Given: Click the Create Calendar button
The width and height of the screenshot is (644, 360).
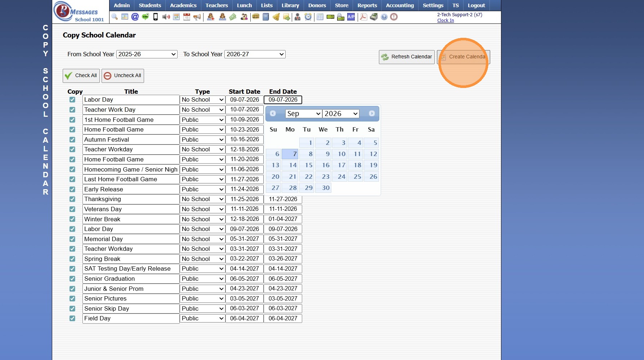Looking at the screenshot, I should tap(464, 57).
